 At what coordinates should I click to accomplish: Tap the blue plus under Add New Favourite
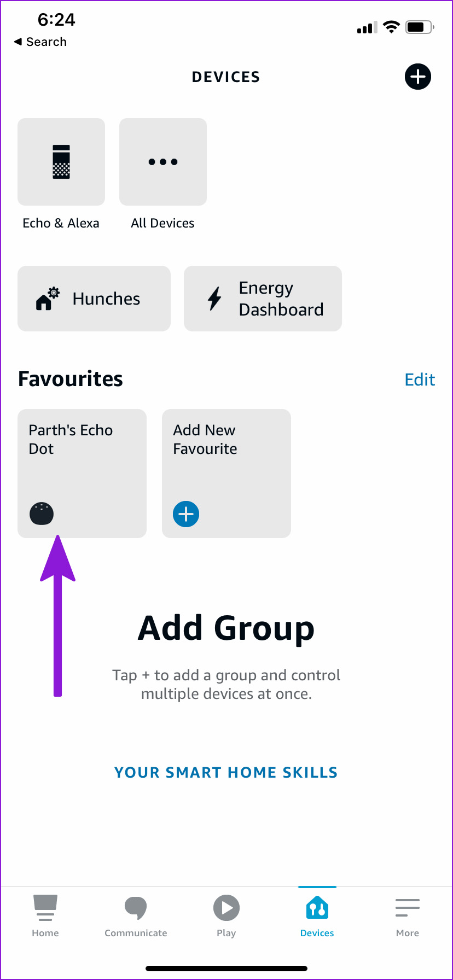click(186, 514)
